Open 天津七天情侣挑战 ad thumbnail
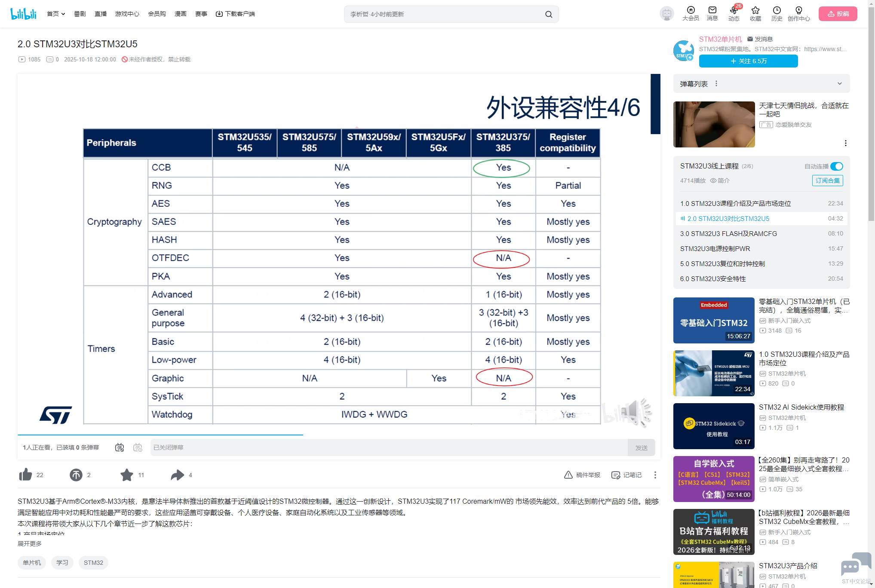Viewport: 875px width, 588px height. (714, 124)
